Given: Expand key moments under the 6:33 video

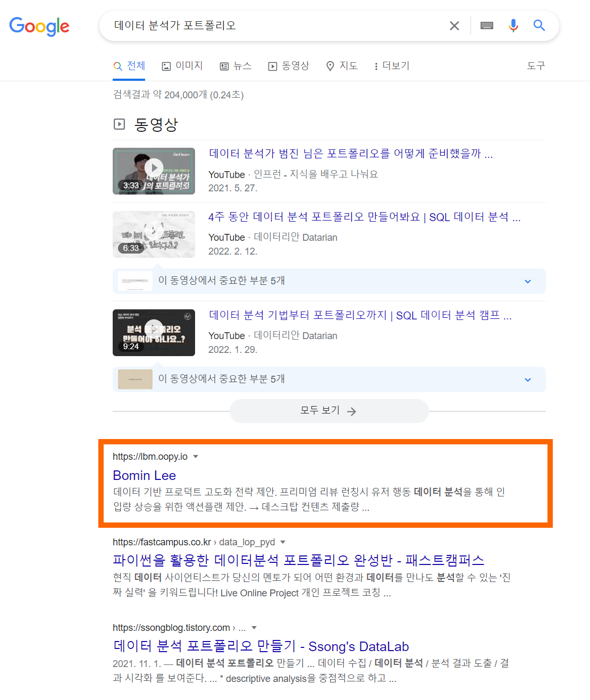Looking at the screenshot, I should pos(329,281).
